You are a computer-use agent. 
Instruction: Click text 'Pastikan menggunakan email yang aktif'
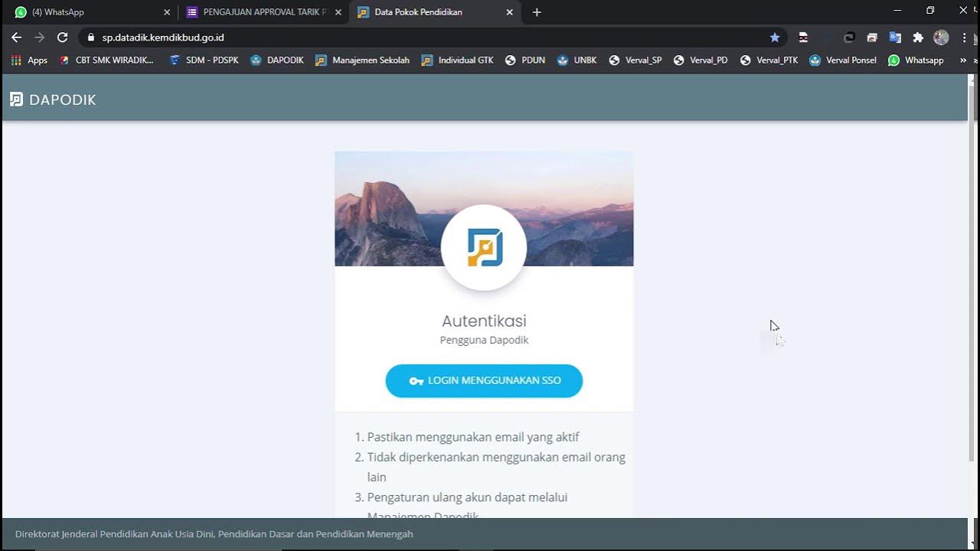473,437
